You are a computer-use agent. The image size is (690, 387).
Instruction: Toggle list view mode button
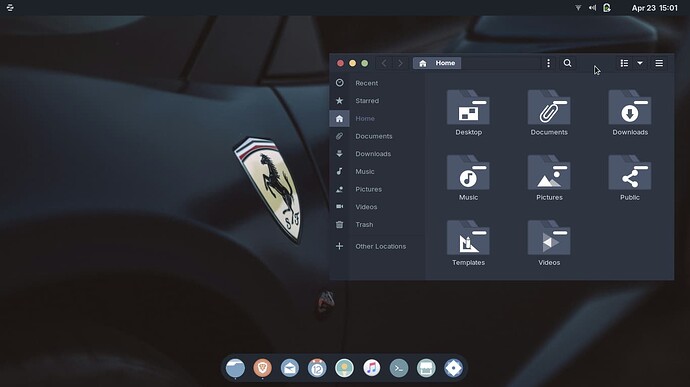(x=624, y=63)
